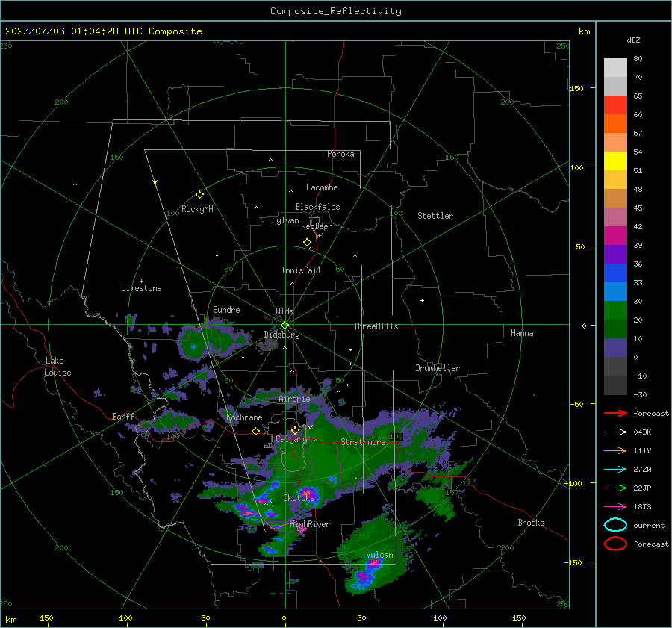Screen dimensions: 672x628
Task: Click the red forecast arrow legend icon
Action: (x=615, y=413)
